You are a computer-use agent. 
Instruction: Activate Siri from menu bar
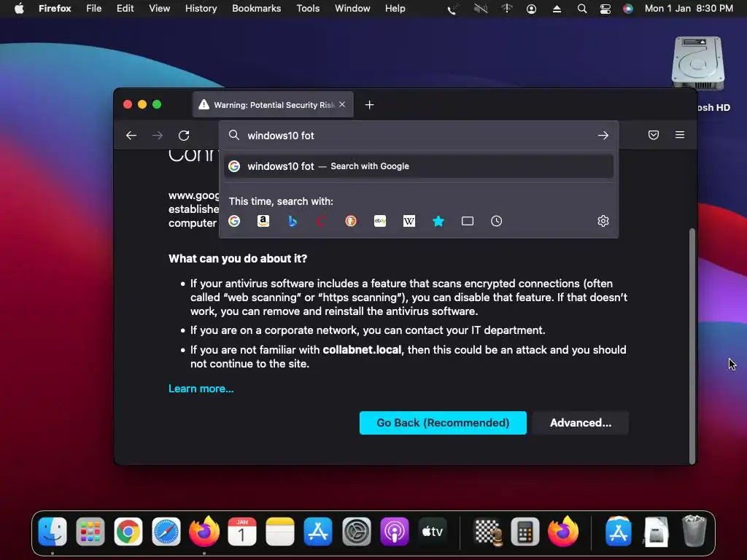click(x=628, y=9)
